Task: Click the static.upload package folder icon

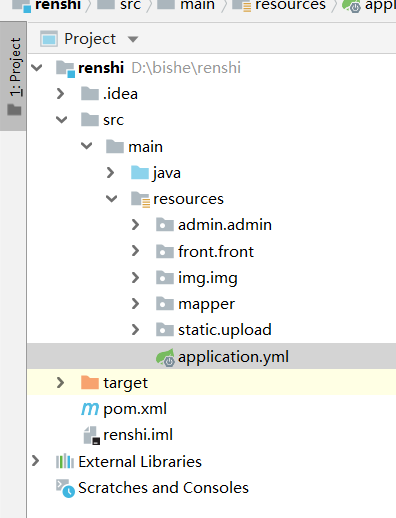Action: pos(165,330)
